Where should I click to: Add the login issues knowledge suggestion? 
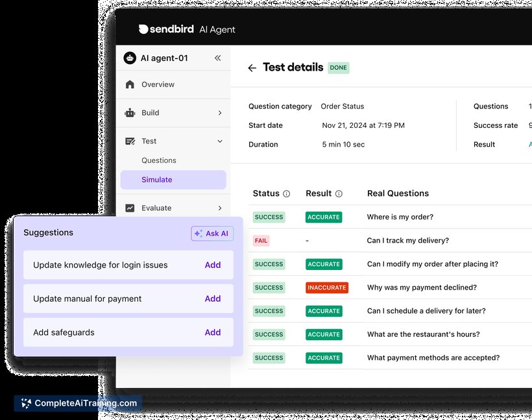click(213, 265)
